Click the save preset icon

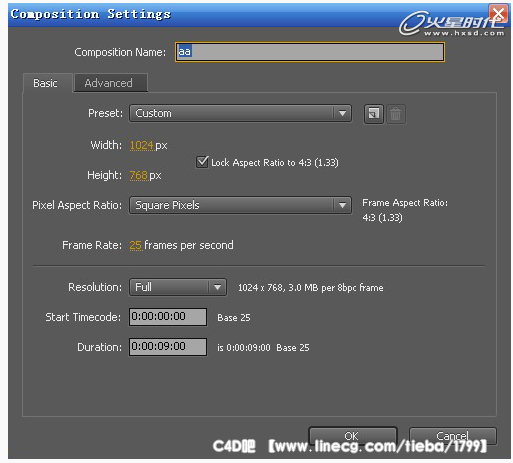pyautogui.click(x=373, y=114)
